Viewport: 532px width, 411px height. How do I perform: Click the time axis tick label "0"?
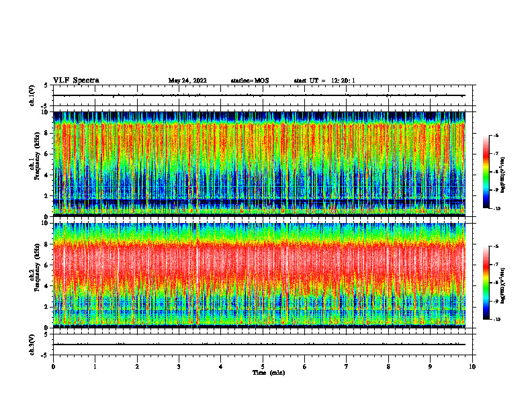[53, 367]
